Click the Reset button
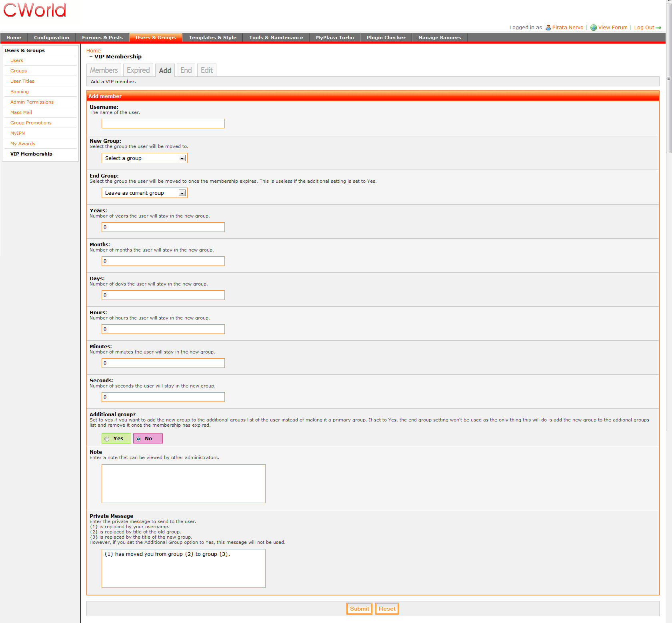The width and height of the screenshot is (672, 623). coord(387,609)
